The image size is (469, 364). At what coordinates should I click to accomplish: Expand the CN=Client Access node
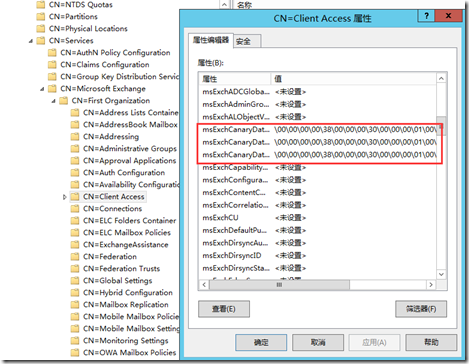65,197
